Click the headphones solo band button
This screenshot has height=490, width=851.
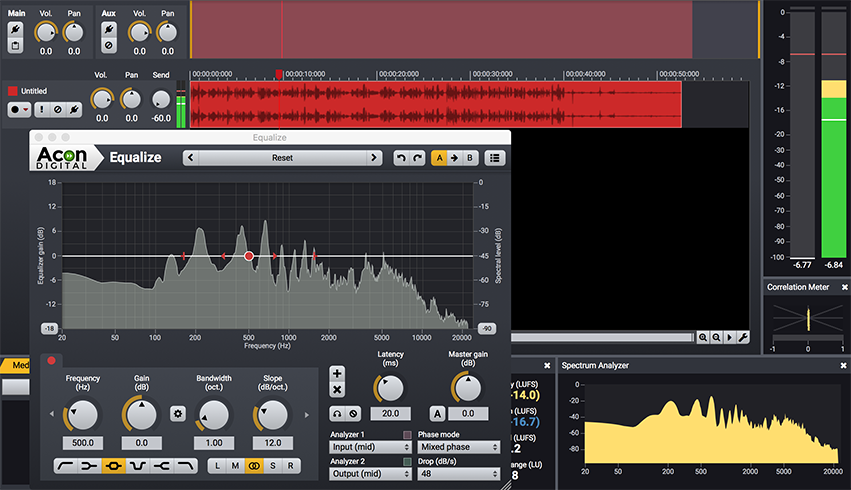pos(337,413)
